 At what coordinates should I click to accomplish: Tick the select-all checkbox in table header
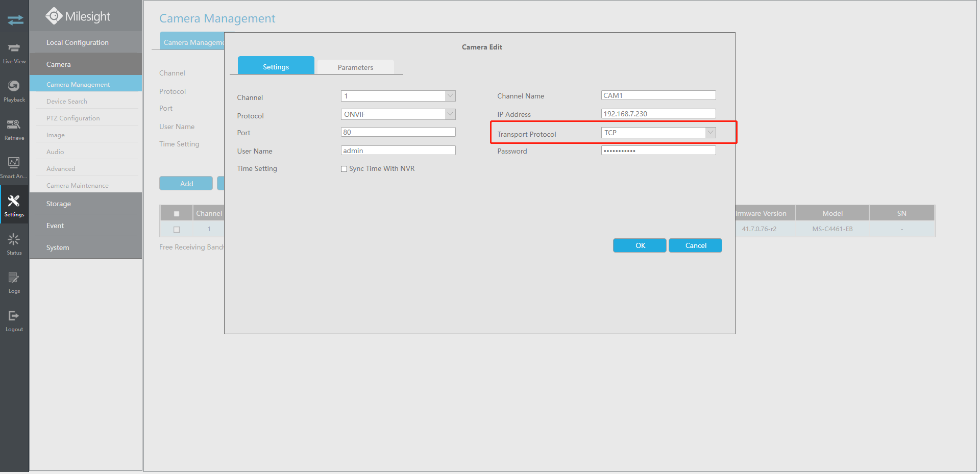[x=177, y=214]
